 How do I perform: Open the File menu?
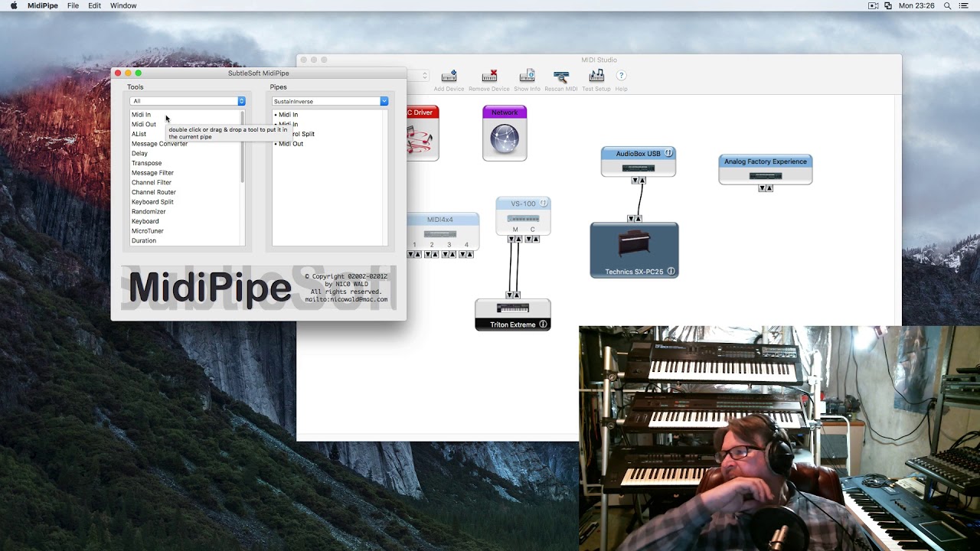73,5
